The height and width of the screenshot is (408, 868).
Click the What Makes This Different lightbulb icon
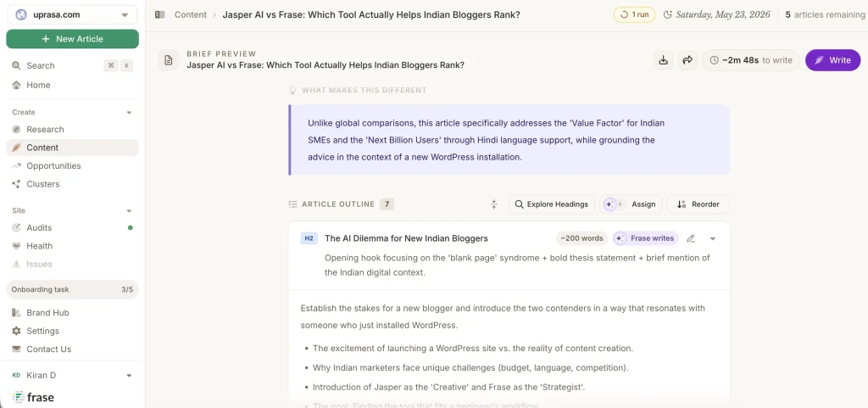[292, 90]
